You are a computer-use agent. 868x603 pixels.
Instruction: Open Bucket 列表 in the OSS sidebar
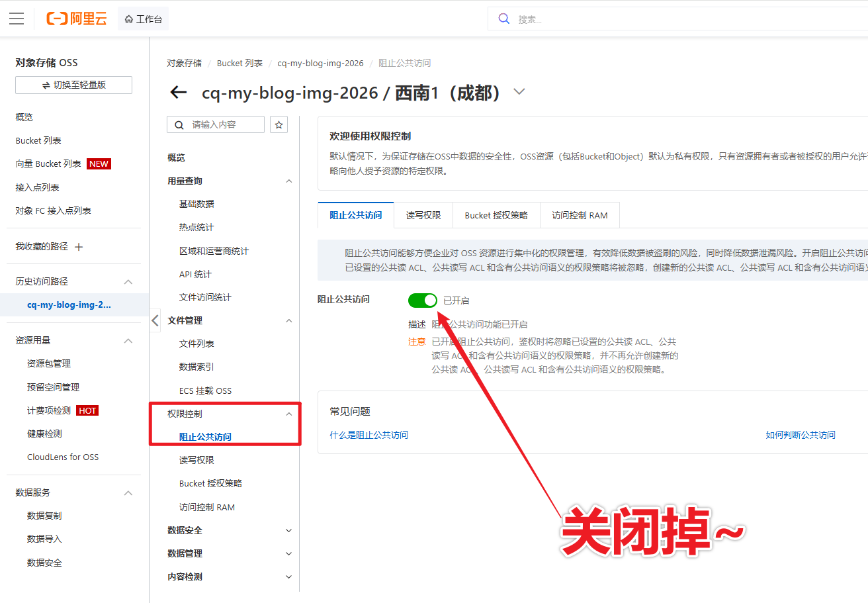coord(38,140)
